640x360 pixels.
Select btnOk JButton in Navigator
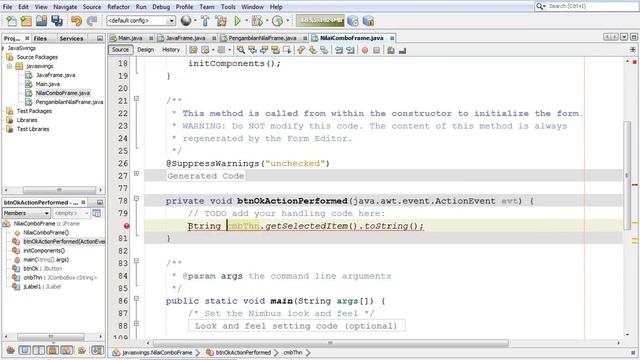(x=42, y=269)
